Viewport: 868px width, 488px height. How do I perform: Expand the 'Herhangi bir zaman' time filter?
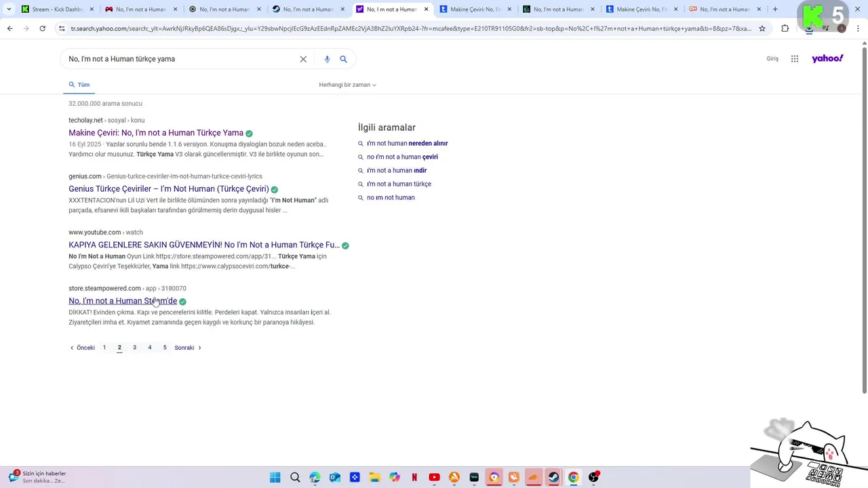(347, 85)
